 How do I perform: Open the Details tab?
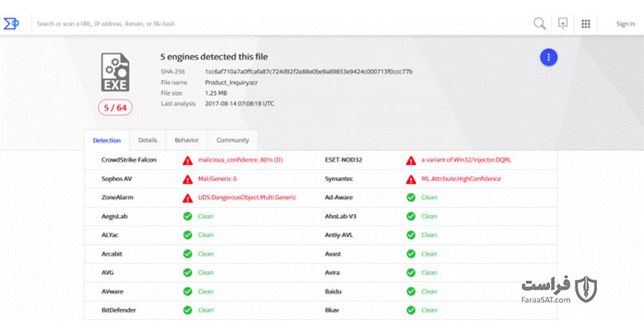coord(148,140)
